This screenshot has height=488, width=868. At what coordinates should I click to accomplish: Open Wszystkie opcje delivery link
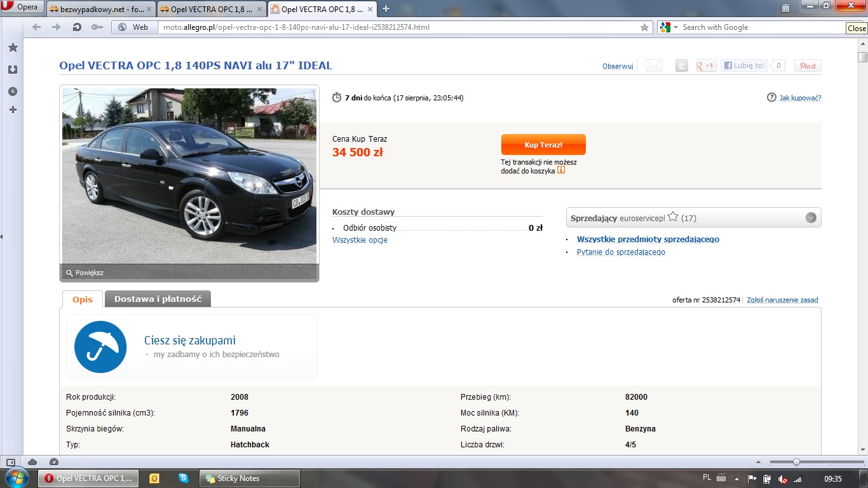pos(360,240)
